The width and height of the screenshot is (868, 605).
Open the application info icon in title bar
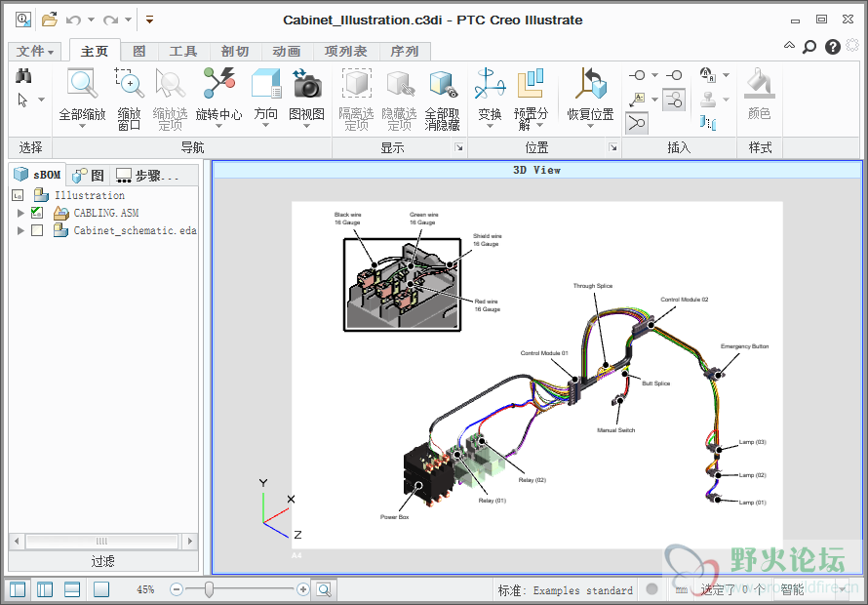pos(23,20)
